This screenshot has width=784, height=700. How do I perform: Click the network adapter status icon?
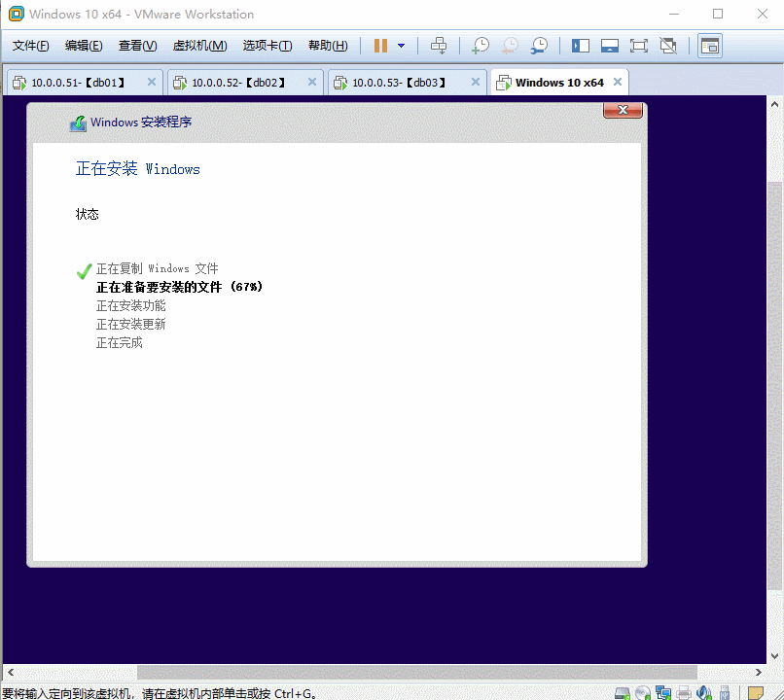pos(663,693)
